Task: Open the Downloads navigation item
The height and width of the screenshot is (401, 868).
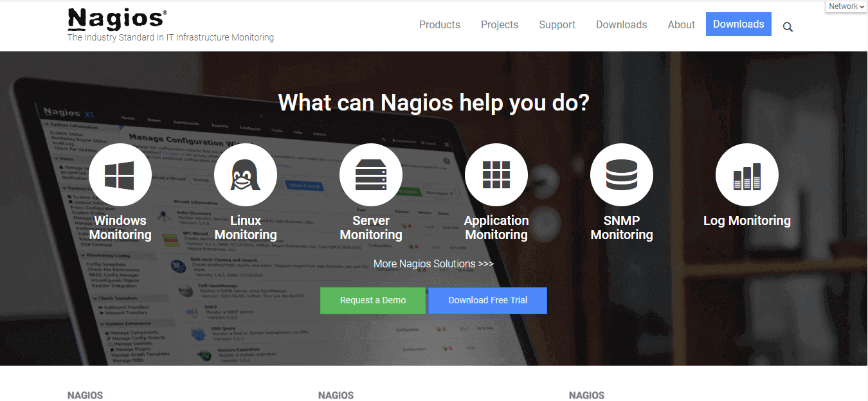Action: pos(621,24)
